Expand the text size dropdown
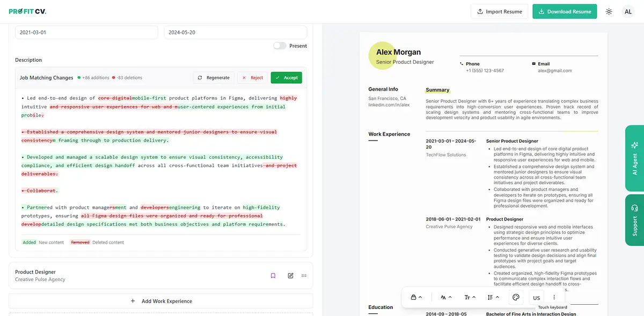Screen dimensions: 644x316 (x=470, y=297)
